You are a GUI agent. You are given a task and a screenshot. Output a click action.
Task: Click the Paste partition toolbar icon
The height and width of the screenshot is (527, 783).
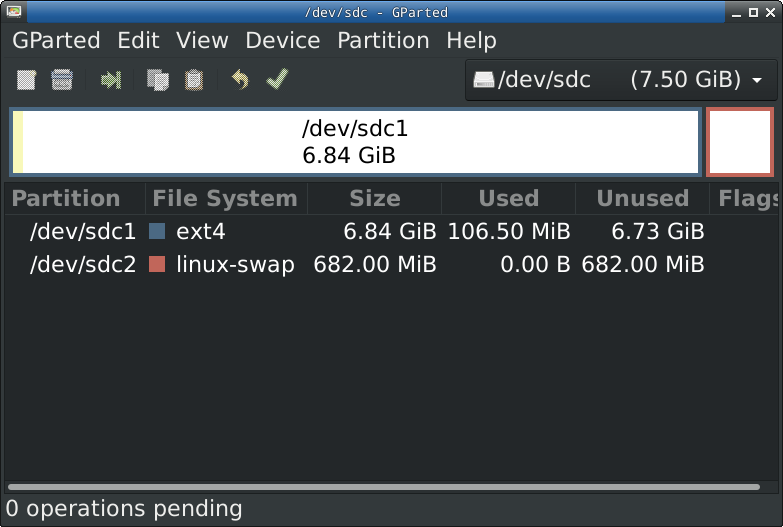tap(194, 80)
